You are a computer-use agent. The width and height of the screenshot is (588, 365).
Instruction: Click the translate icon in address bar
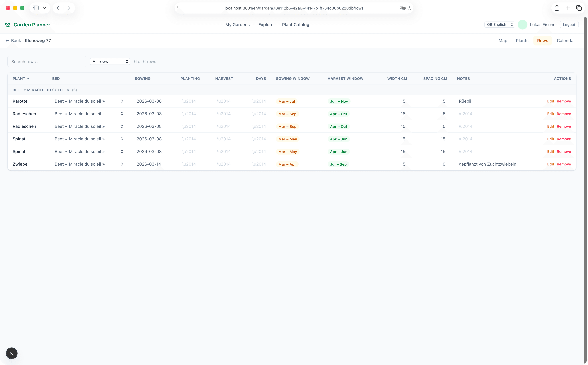tap(402, 8)
